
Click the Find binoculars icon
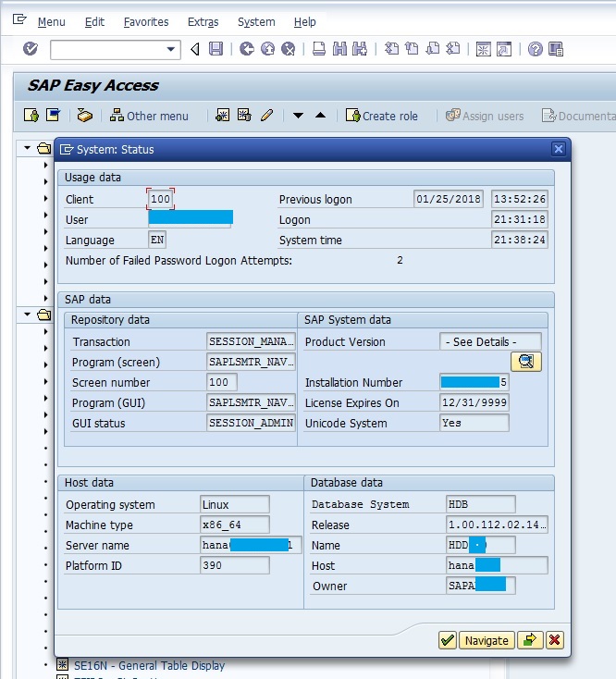[339, 49]
